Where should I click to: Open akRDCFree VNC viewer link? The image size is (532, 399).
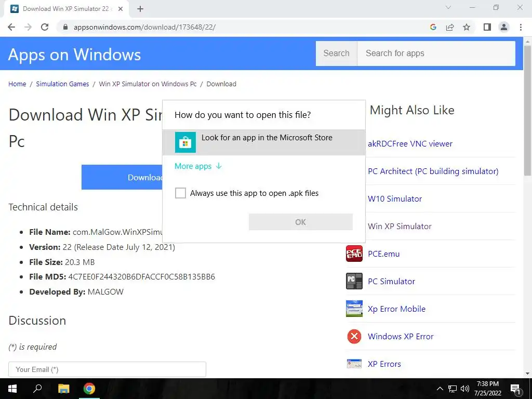coord(410,143)
